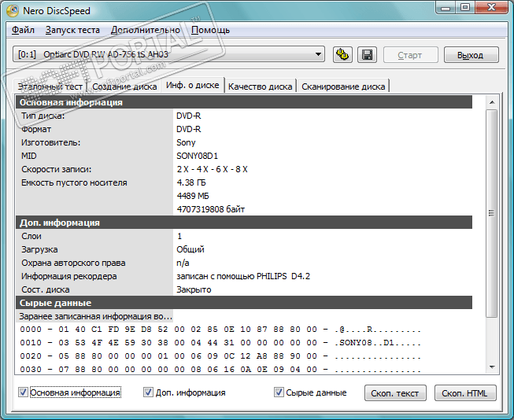
Task: Click the Заранее записанная информация row
Action: [95, 316]
